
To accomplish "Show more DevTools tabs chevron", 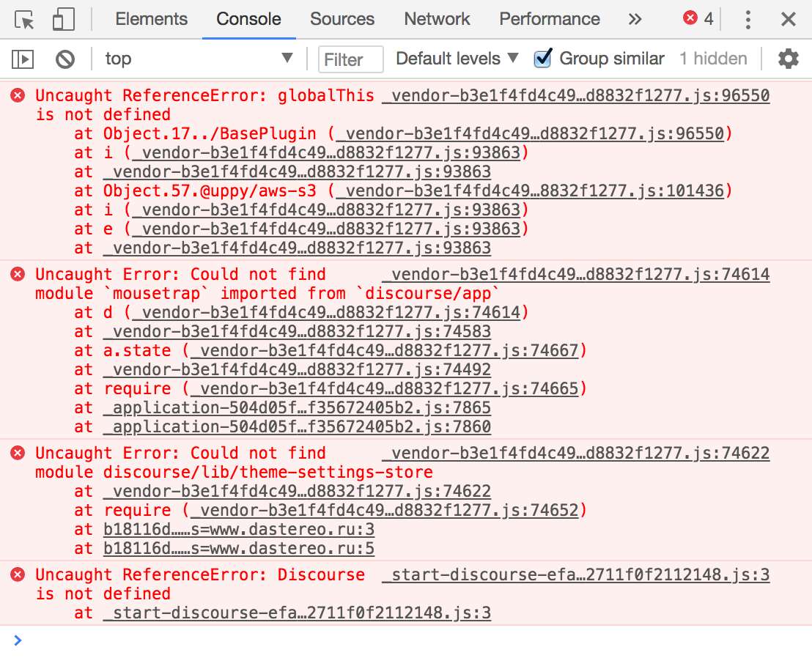I will click(x=635, y=20).
